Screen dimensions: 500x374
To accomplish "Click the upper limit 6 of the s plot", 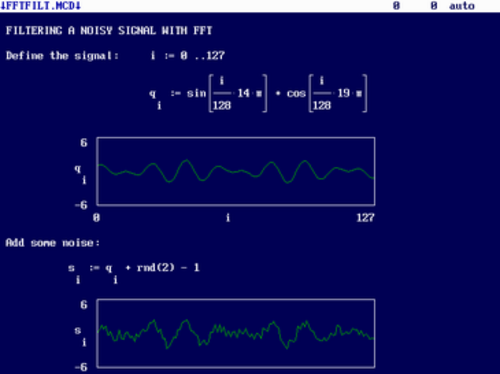I will [84, 305].
